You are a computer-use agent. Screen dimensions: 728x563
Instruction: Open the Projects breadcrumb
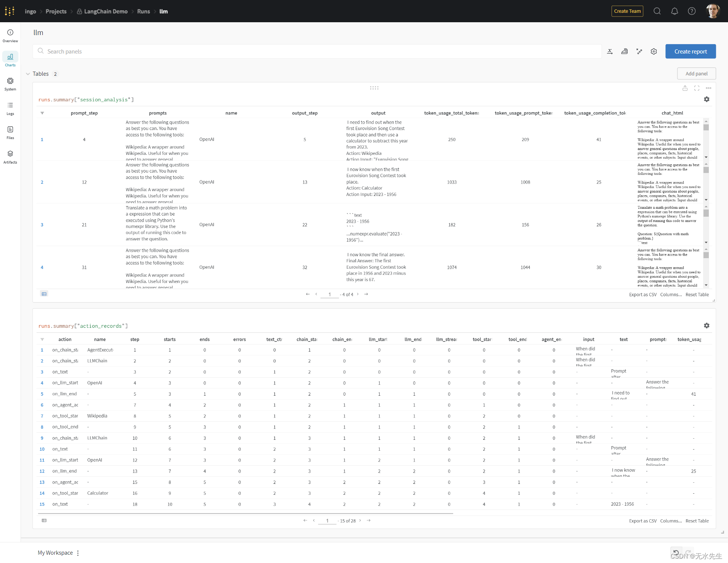(56, 11)
